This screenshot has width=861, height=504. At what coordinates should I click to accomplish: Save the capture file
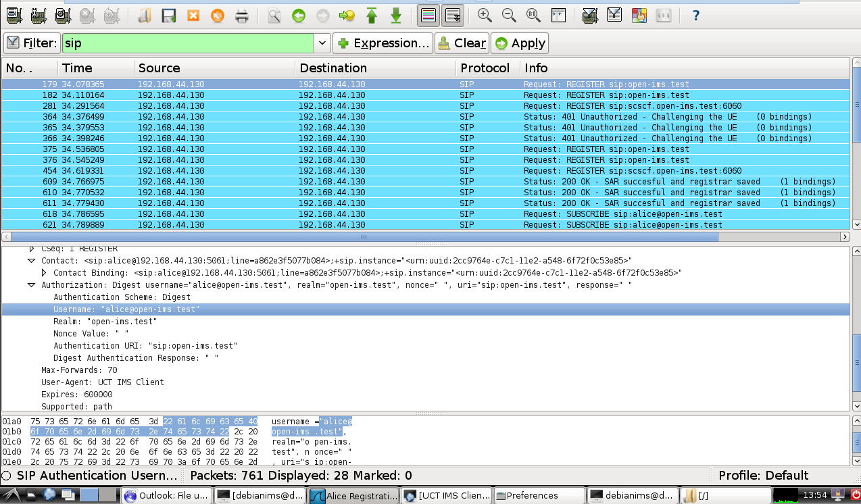click(x=168, y=15)
